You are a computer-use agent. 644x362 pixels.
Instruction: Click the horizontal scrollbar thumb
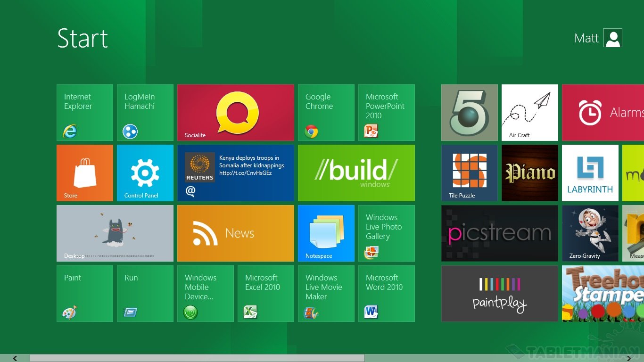[197, 358]
